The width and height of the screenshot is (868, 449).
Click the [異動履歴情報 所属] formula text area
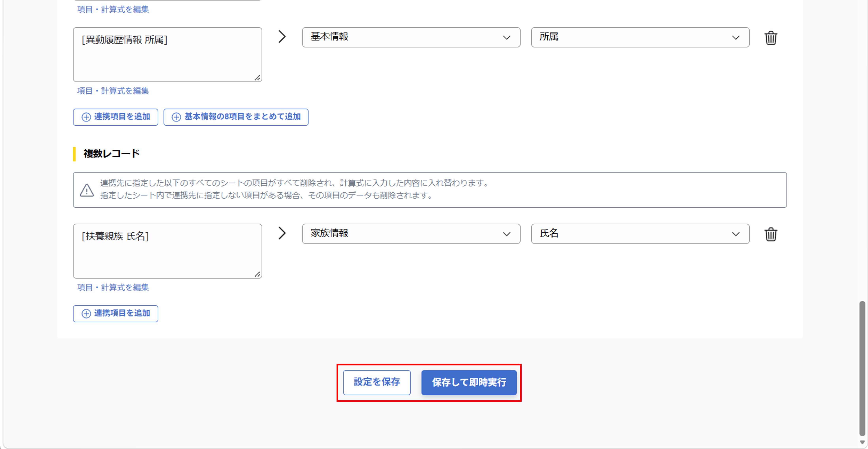167,55
